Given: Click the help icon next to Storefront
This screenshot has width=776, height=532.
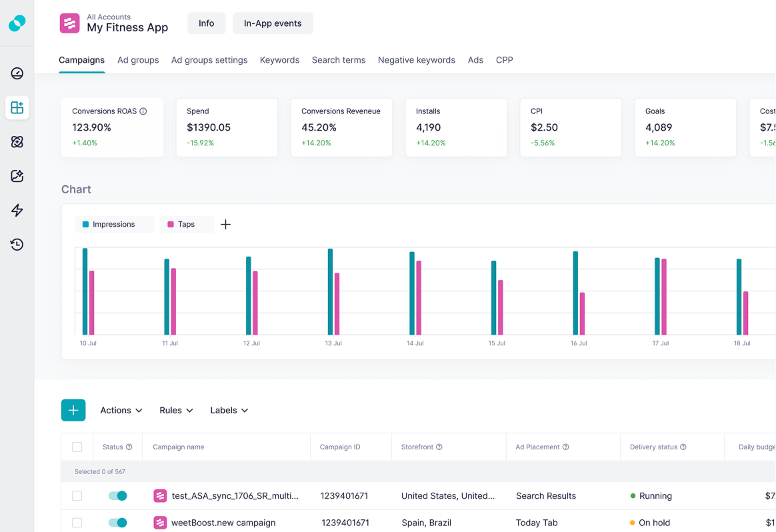Looking at the screenshot, I should (439, 447).
